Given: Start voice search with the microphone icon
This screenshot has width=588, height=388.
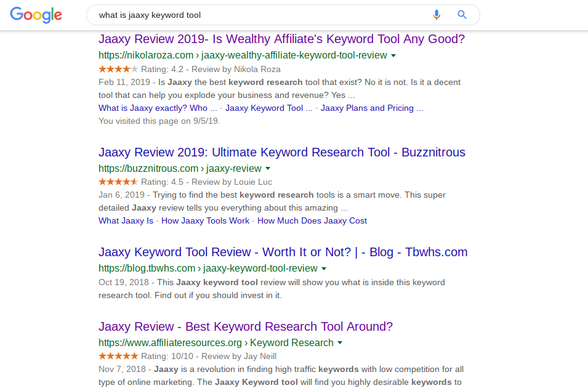Looking at the screenshot, I should tap(436, 15).
